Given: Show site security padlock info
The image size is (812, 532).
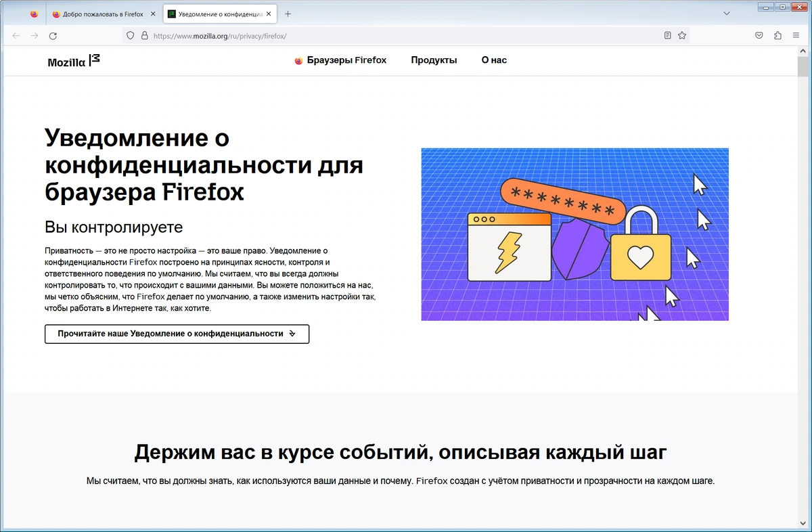Looking at the screenshot, I should coord(143,36).
